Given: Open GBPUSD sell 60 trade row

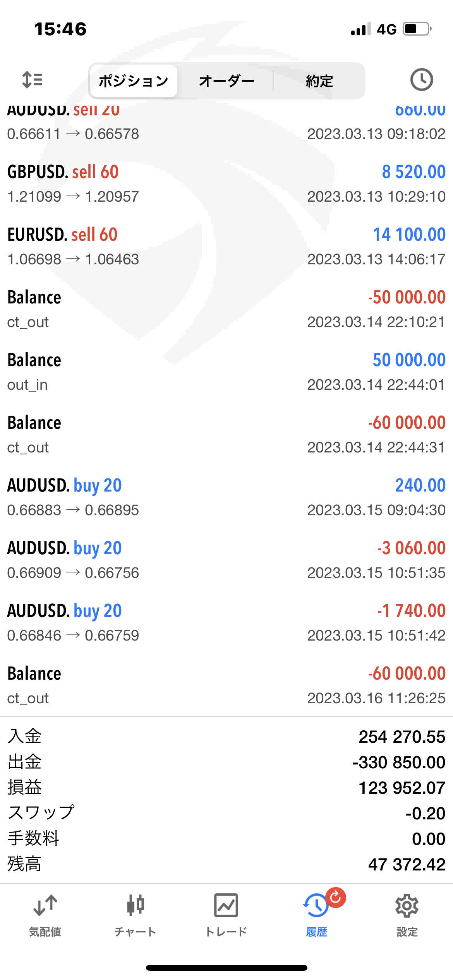Looking at the screenshot, I should (226, 183).
